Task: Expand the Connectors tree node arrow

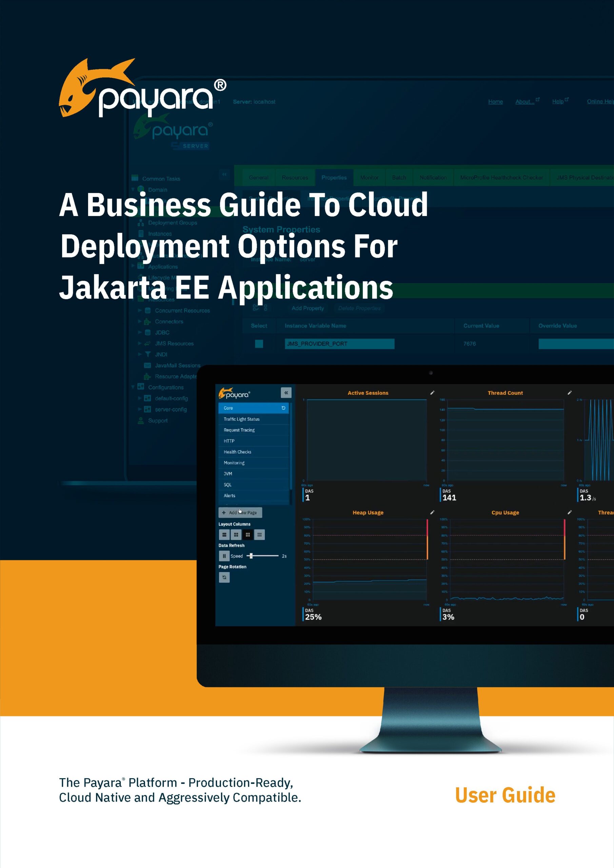Action: coord(140,321)
